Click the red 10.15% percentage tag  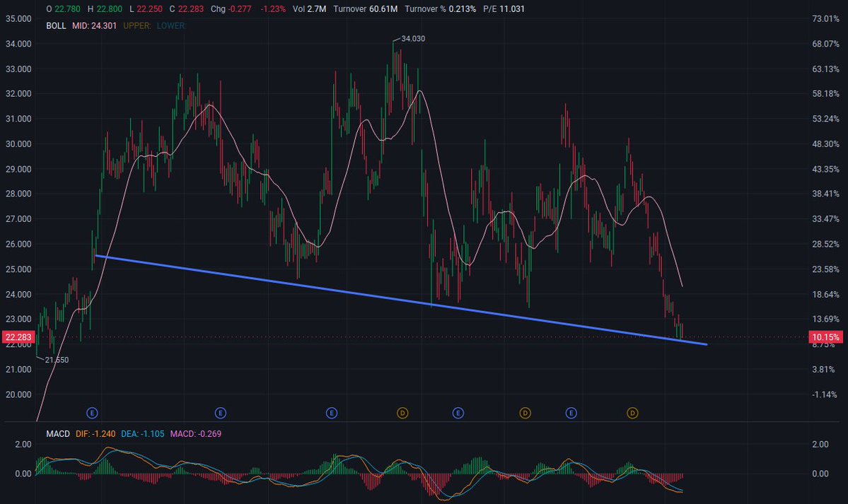pyautogui.click(x=825, y=337)
